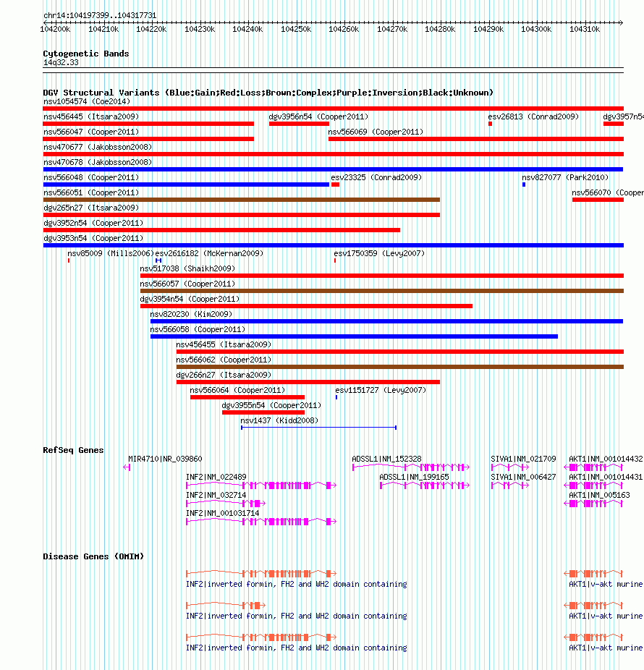Click the 104300k ruler tick label
644x670 pixels.
tap(536, 30)
